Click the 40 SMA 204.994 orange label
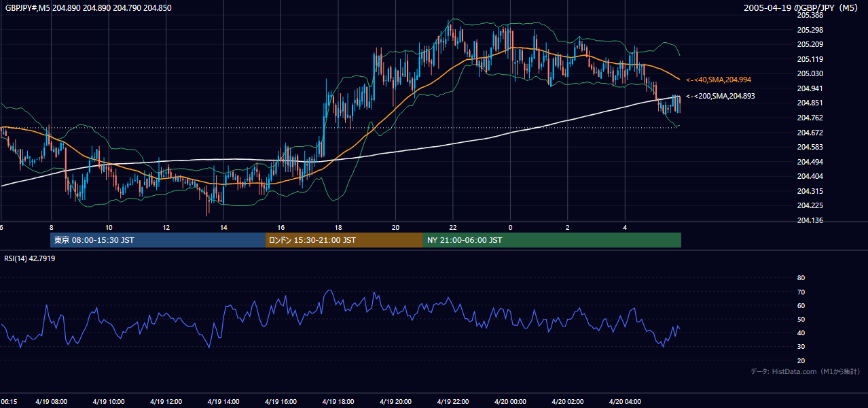 719,80
